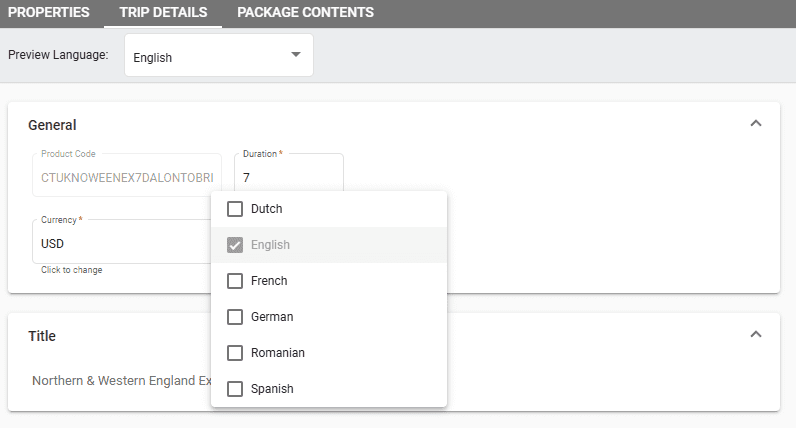Open the Preview Language dropdown

pyautogui.click(x=218, y=56)
